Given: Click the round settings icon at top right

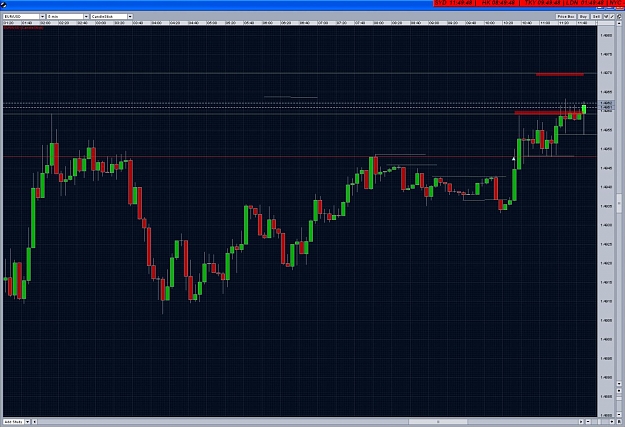Looking at the screenshot, I should click(x=619, y=16).
